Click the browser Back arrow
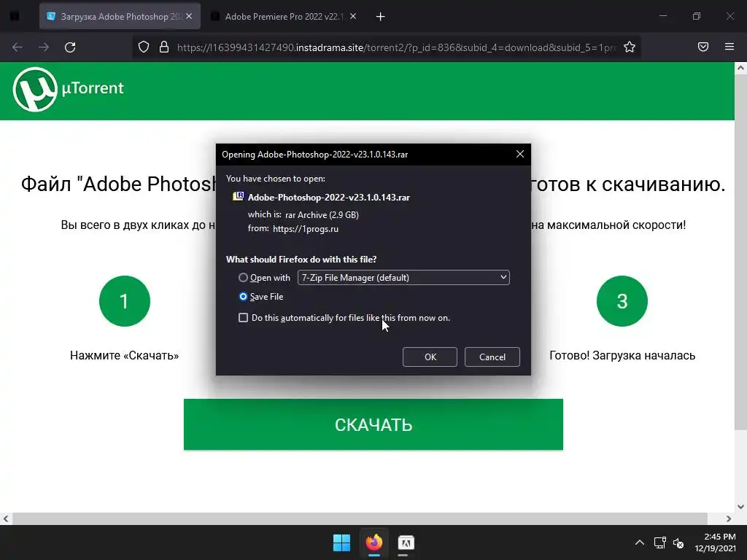Screen dimensions: 747x560 coord(18,47)
